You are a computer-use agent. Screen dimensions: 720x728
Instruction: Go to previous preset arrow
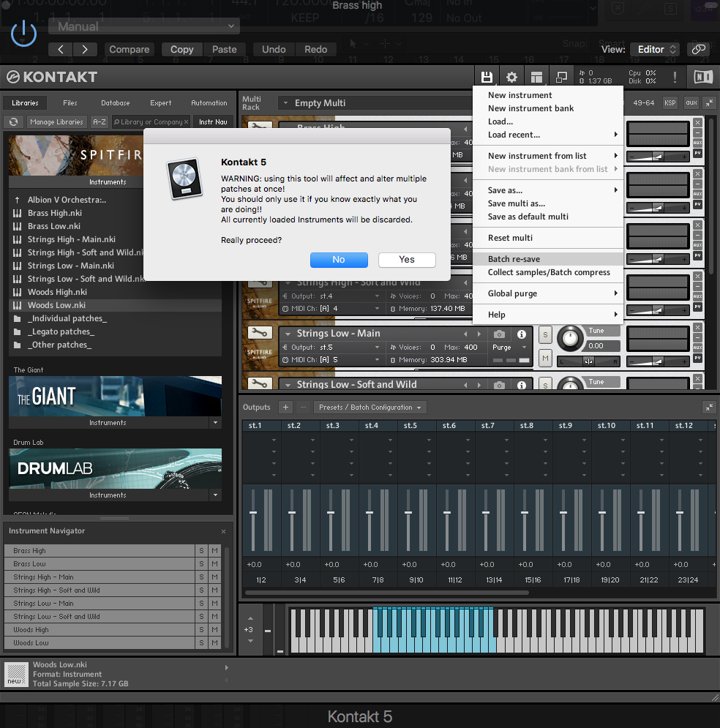pos(60,49)
